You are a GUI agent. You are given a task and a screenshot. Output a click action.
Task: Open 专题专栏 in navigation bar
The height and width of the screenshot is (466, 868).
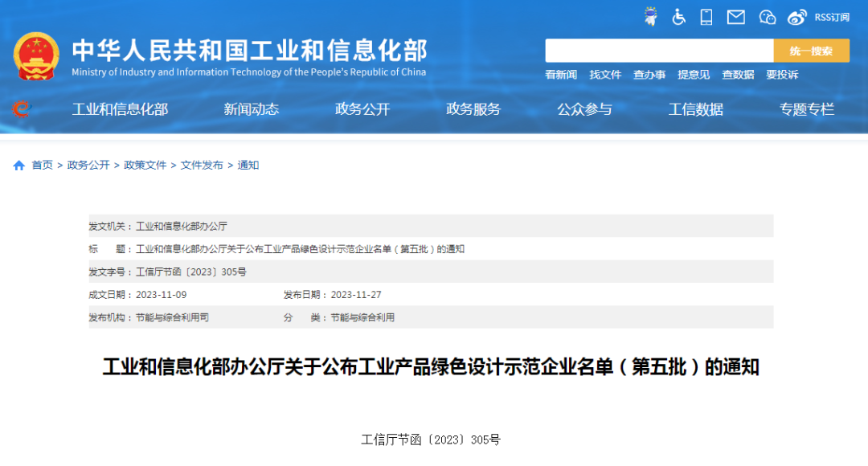click(807, 110)
